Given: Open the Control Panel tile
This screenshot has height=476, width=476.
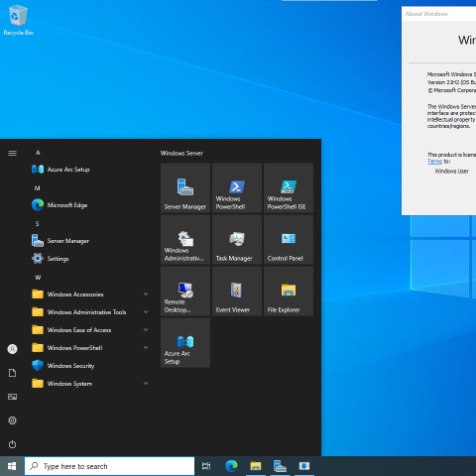Looking at the screenshot, I should (289, 240).
